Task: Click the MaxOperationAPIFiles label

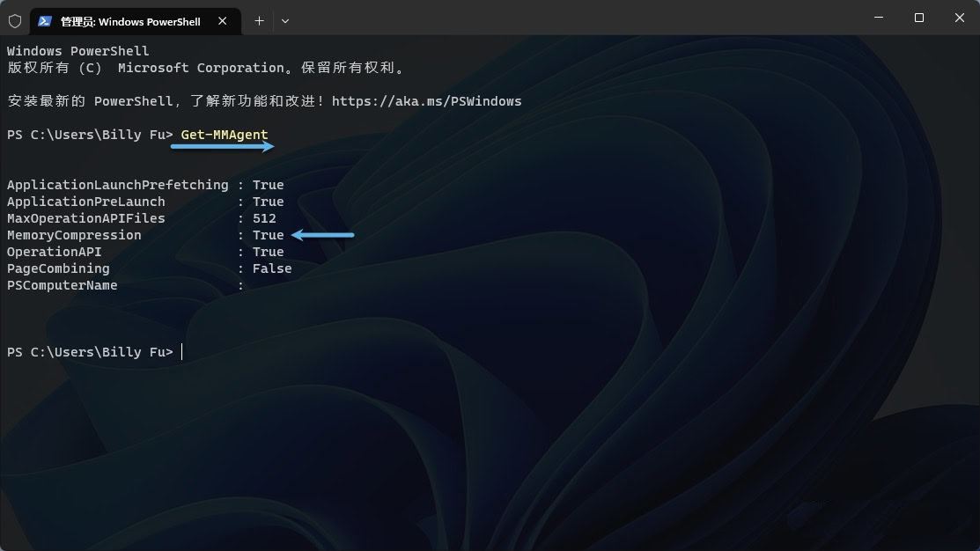Action: point(86,218)
